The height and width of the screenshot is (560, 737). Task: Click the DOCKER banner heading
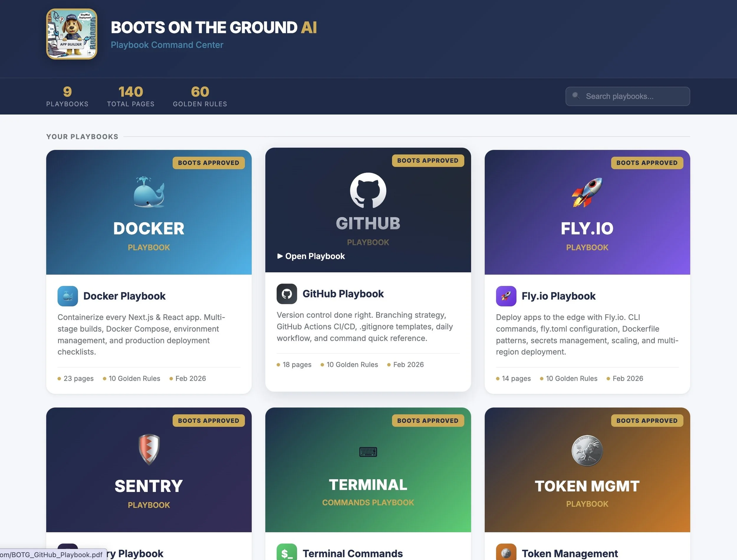(x=149, y=228)
